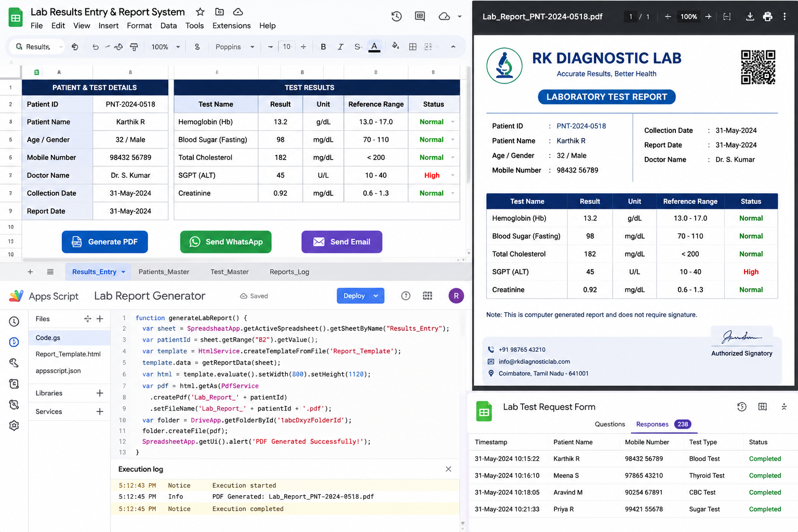Open the Data menu
The width and height of the screenshot is (798, 532).
168,25
